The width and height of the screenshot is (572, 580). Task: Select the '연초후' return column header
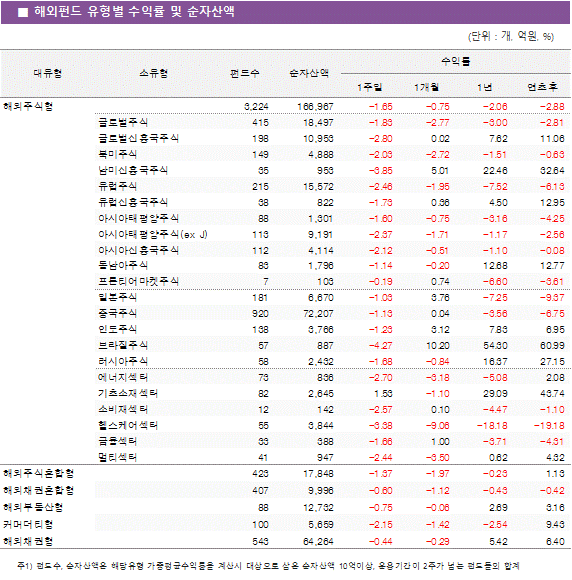(x=542, y=87)
